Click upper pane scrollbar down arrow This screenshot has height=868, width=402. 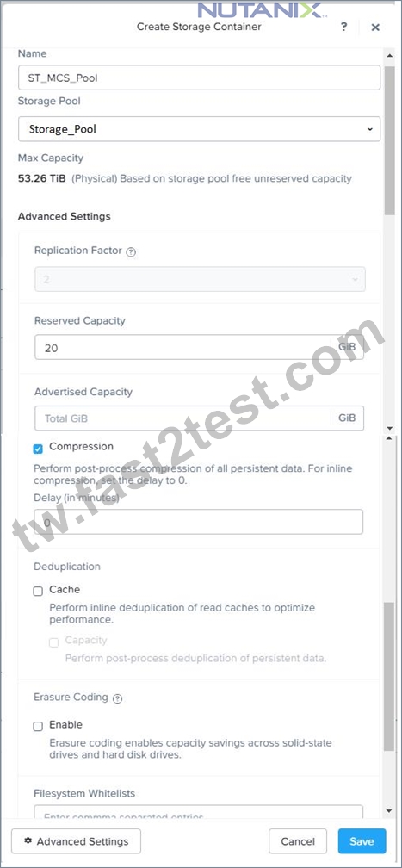(x=389, y=428)
